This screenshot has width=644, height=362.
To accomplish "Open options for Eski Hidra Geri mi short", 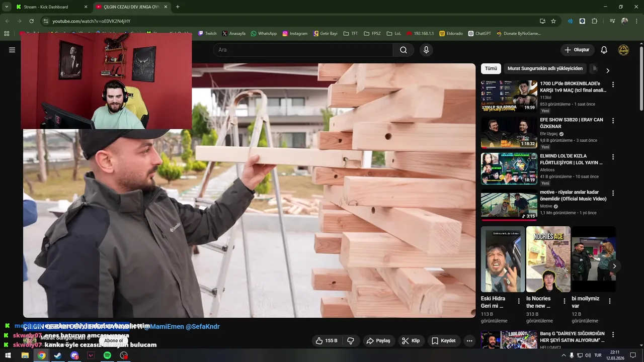I will (519, 301).
